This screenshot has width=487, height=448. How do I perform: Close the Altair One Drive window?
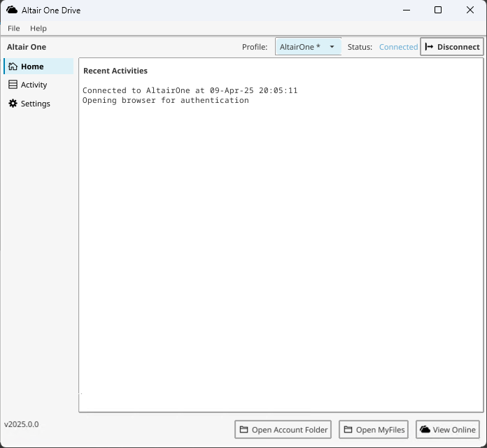point(470,10)
